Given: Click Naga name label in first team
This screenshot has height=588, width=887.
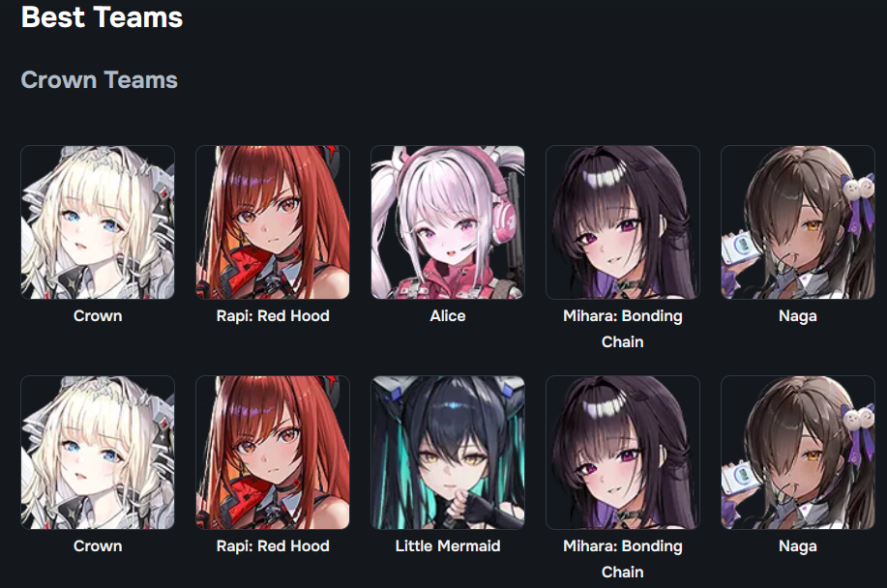Looking at the screenshot, I should click(x=798, y=316).
